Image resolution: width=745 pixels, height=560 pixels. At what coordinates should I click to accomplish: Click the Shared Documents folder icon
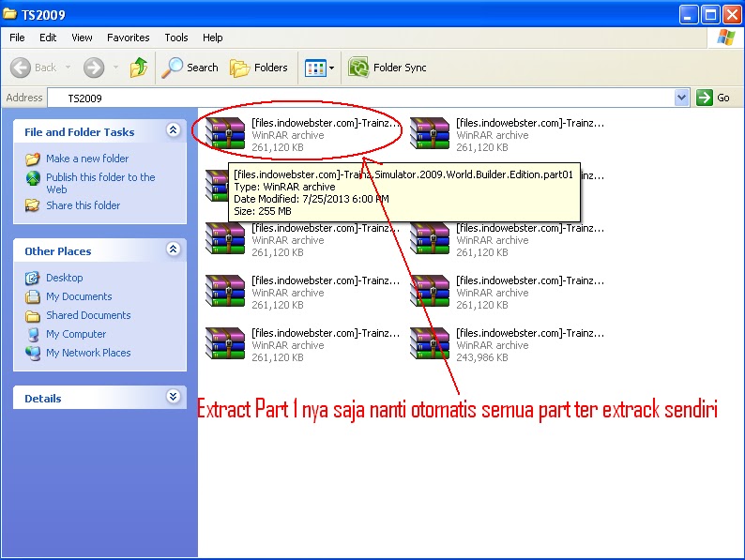pos(32,316)
